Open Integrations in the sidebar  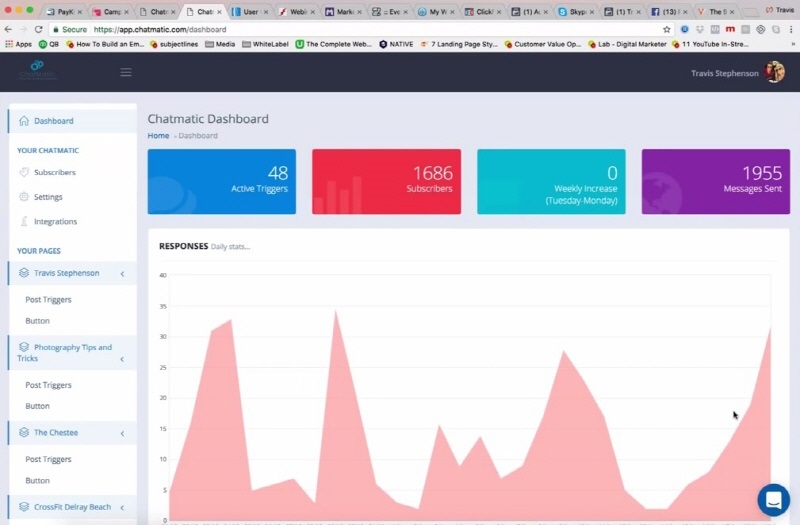[x=72, y=221]
